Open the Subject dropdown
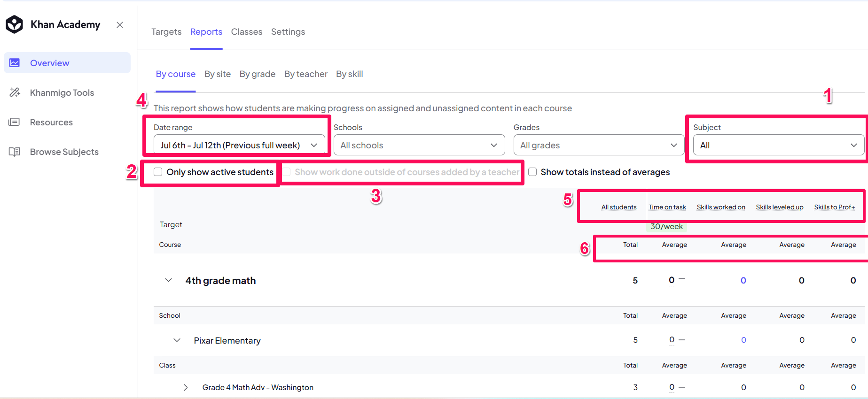The width and height of the screenshot is (868, 399). coord(779,145)
